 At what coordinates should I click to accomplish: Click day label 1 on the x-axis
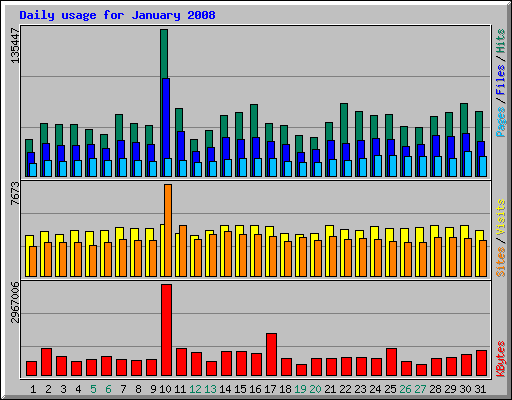33,389
